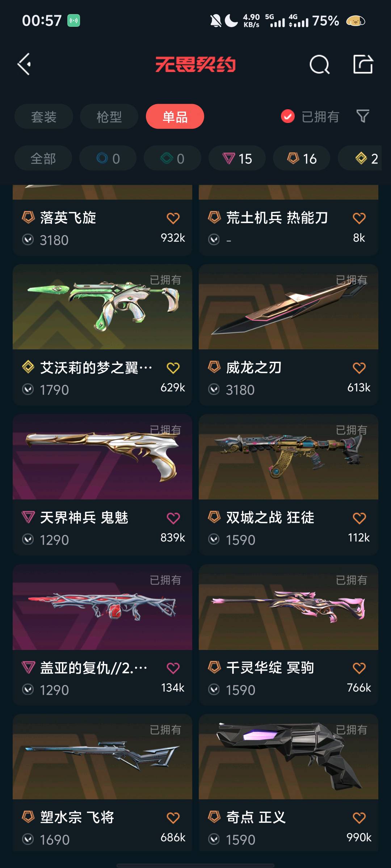The image size is (391, 868).
Task: Toggle heart favorite on 艾沃莉的梦之翼
Action: coord(173,368)
